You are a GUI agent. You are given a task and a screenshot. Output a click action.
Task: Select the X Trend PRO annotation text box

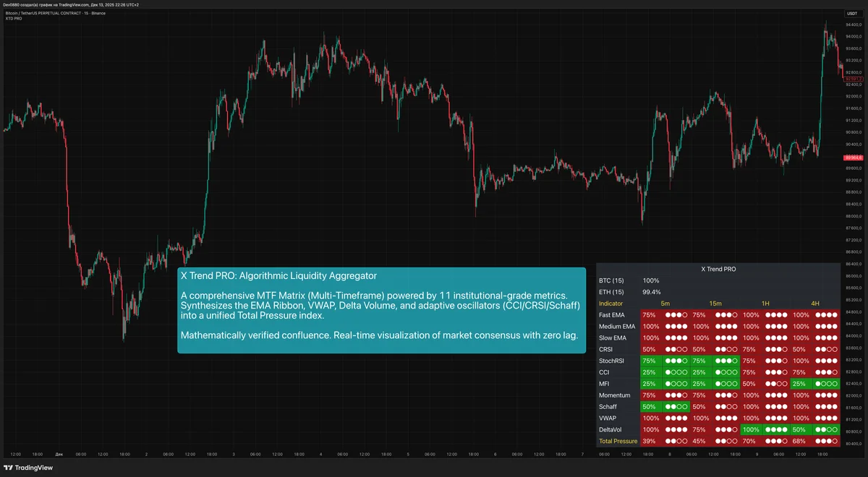click(x=382, y=311)
